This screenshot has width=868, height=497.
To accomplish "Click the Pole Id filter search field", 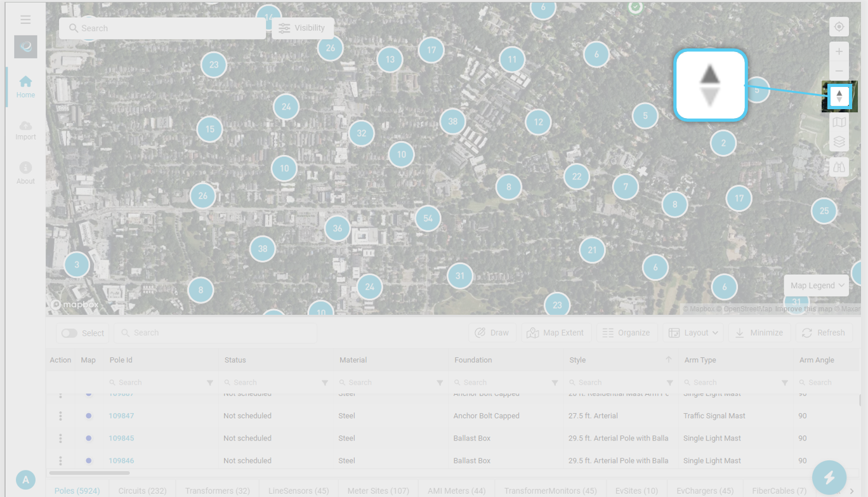I will click(155, 383).
